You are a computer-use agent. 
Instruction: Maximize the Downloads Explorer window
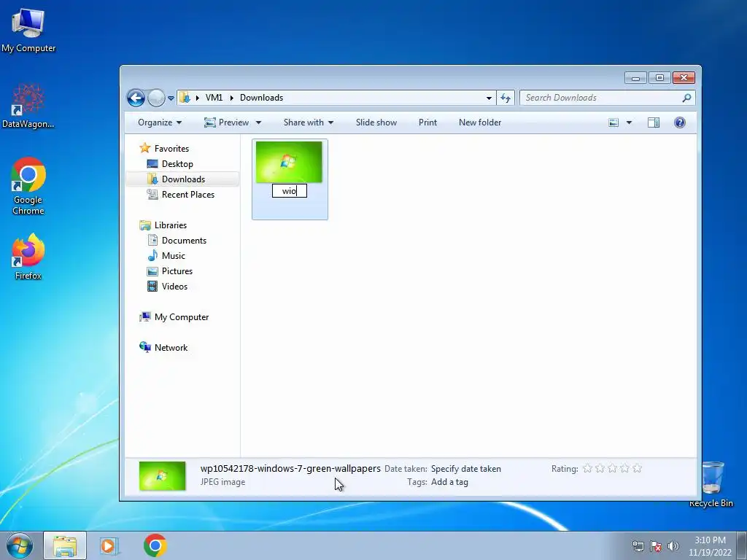click(x=659, y=77)
